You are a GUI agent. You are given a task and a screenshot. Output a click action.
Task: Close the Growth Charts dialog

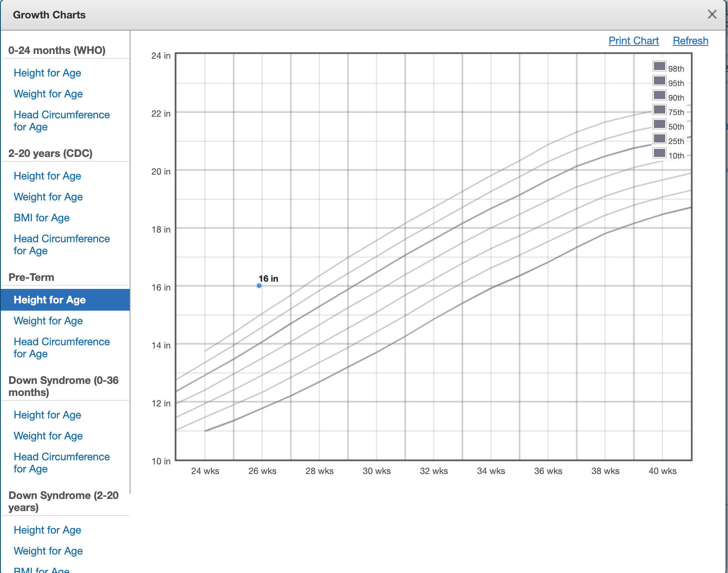point(712,14)
